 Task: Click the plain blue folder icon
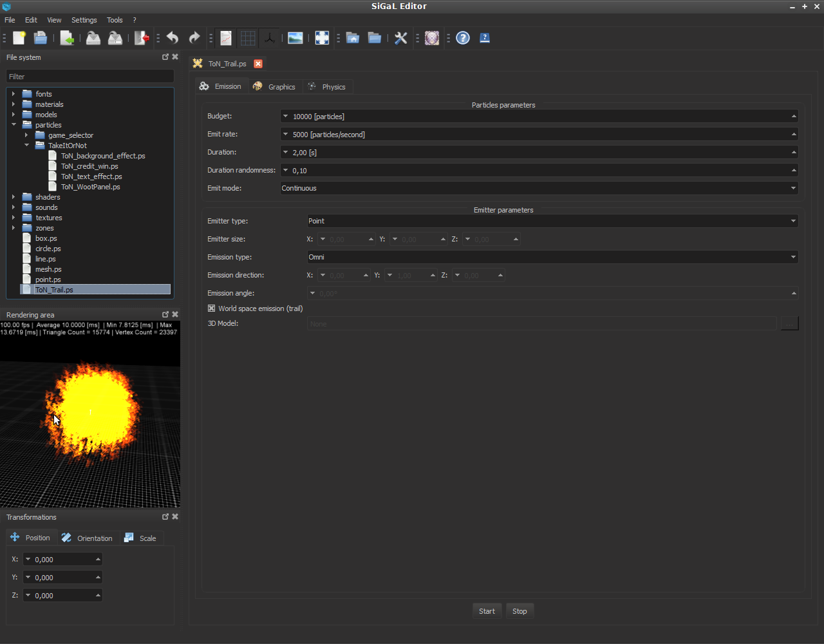coord(375,38)
